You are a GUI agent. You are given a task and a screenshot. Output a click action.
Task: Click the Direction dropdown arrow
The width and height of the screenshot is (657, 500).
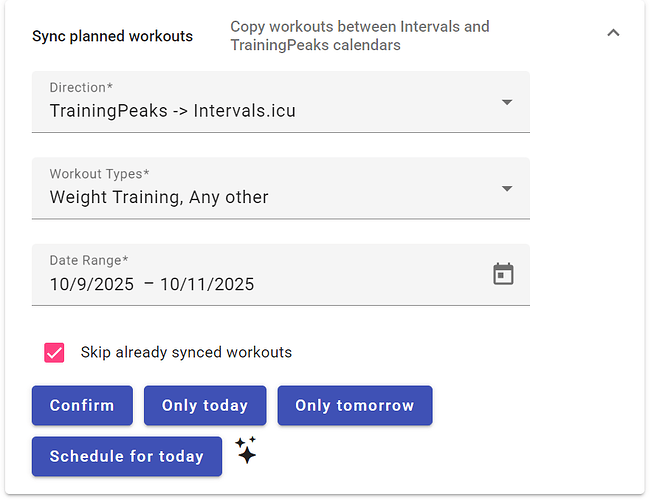pyautogui.click(x=507, y=102)
